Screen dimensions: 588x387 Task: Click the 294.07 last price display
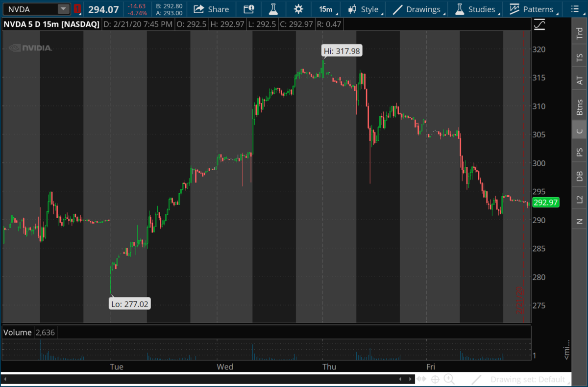103,9
